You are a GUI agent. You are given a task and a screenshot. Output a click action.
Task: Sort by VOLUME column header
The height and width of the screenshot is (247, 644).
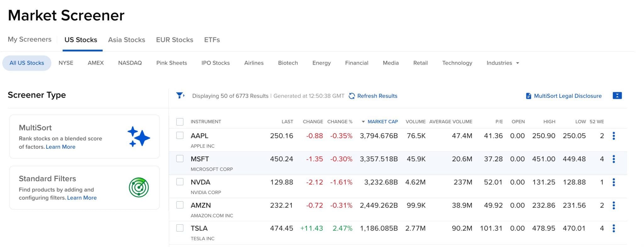(415, 122)
